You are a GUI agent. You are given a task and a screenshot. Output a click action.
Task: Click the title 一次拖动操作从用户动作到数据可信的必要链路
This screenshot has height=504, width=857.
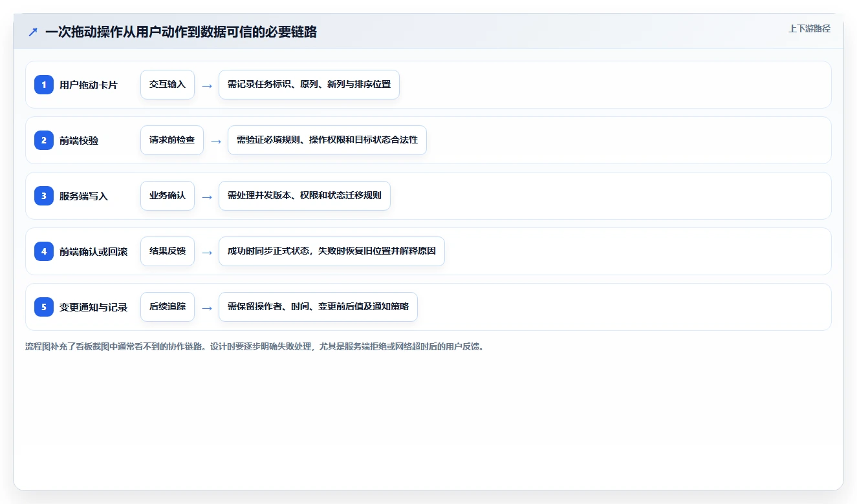[x=181, y=32]
